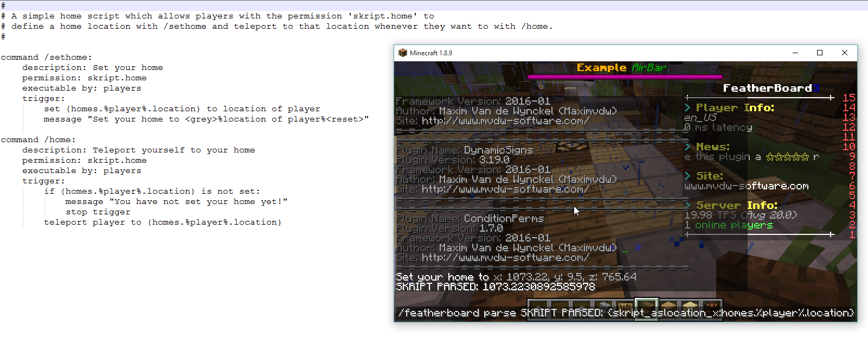Image resolution: width=868 pixels, height=344 pixels.
Task: Place cursor on 'command /sethome:' line
Action: 46,58
